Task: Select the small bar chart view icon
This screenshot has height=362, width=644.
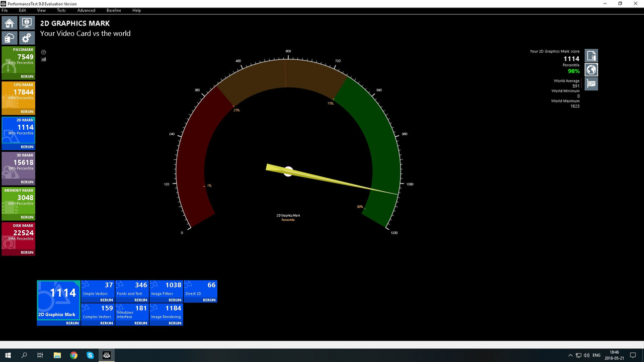Action: pyautogui.click(x=44, y=59)
